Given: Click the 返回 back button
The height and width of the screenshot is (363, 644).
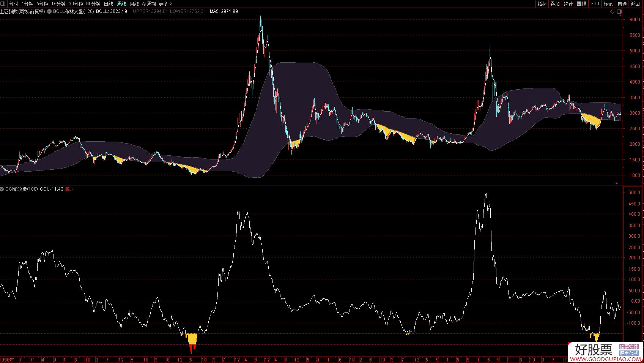Looking at the screenshot, I should click(635, 4).
